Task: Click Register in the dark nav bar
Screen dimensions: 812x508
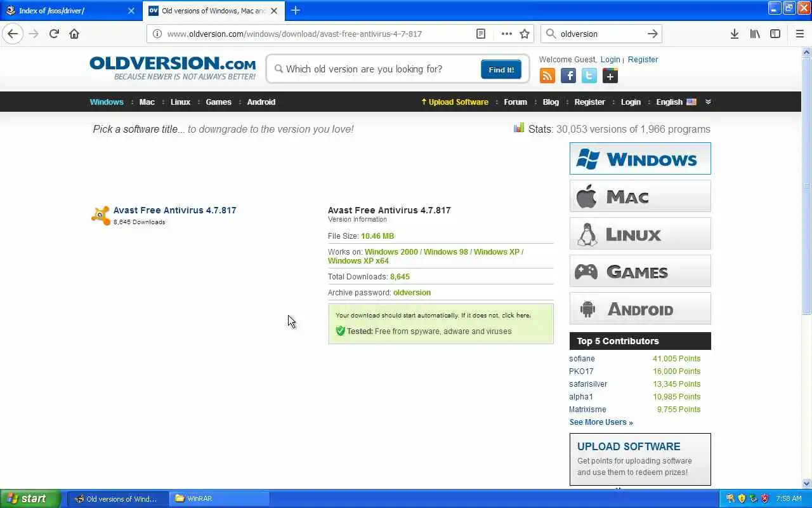Action: tap(589, 102)
